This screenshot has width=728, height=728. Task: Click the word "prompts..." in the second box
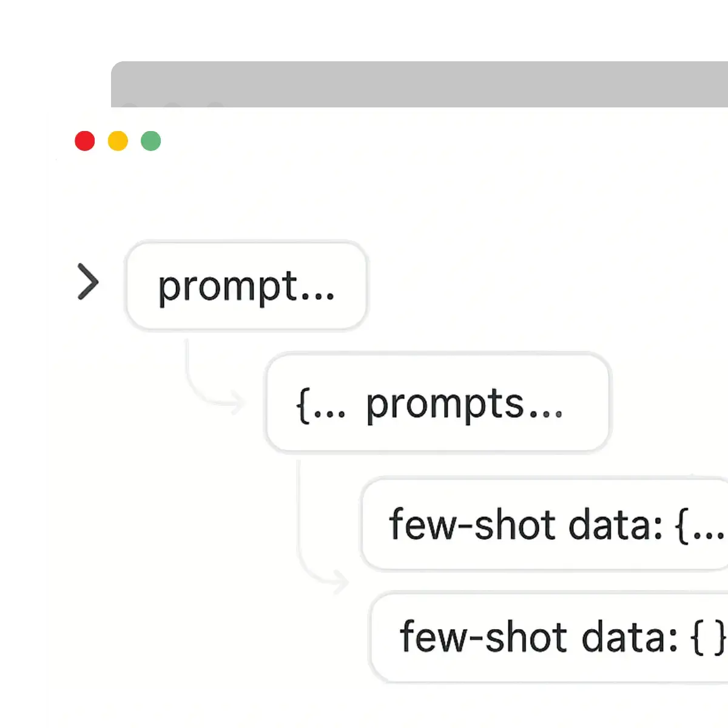465,405
